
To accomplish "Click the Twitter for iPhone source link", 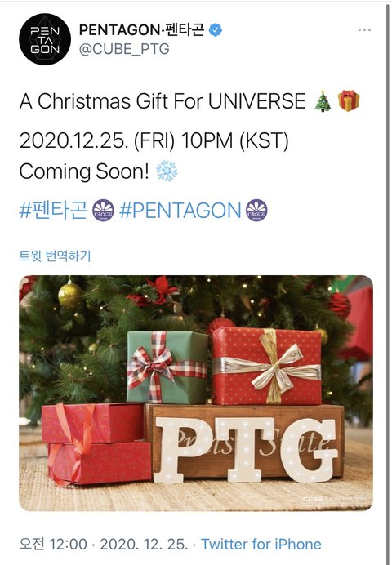I will tap(261, 544).
